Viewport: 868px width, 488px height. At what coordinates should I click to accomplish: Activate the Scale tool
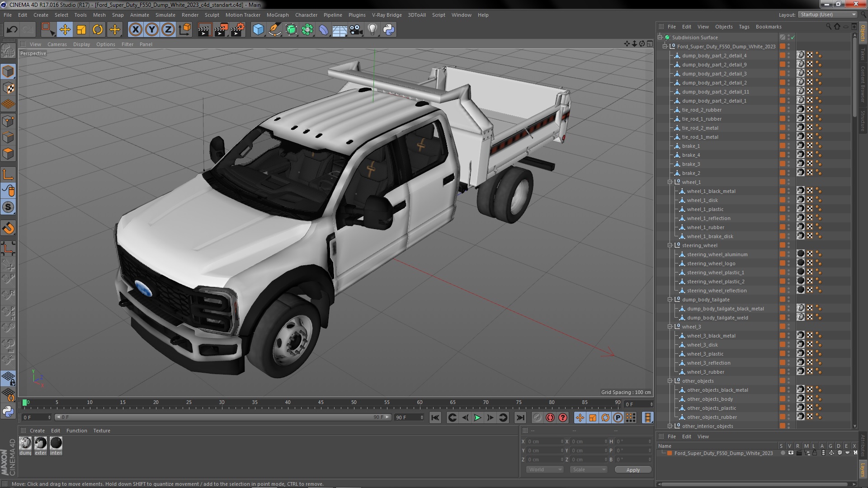tap(81, 30)
